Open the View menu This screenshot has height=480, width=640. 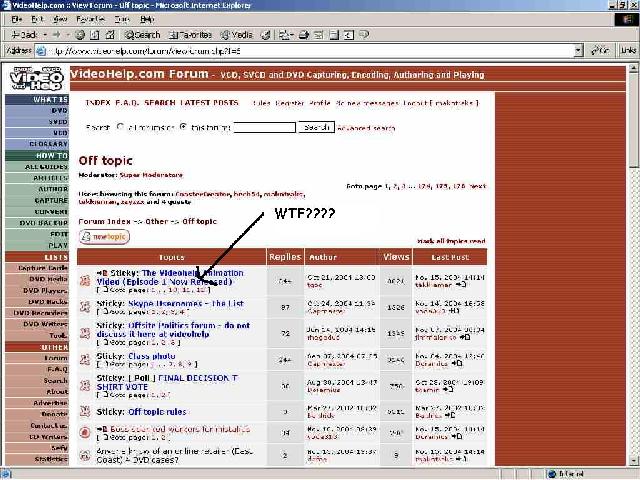(60, 19)
